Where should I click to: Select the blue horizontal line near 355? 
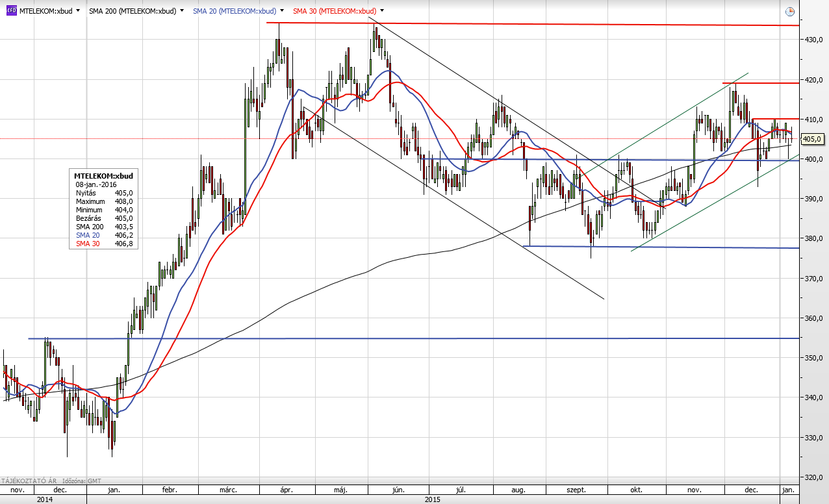[x=413, y=338]
